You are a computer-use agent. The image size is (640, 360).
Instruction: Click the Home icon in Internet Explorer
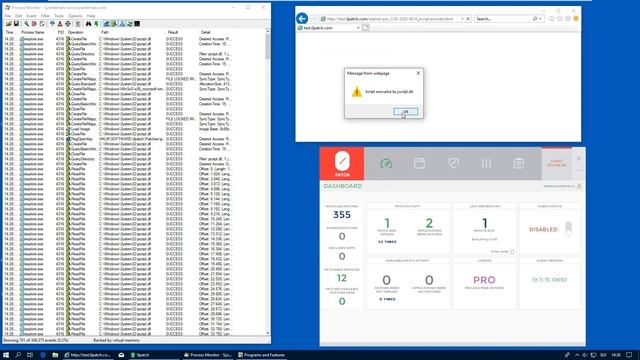[552, 18]
